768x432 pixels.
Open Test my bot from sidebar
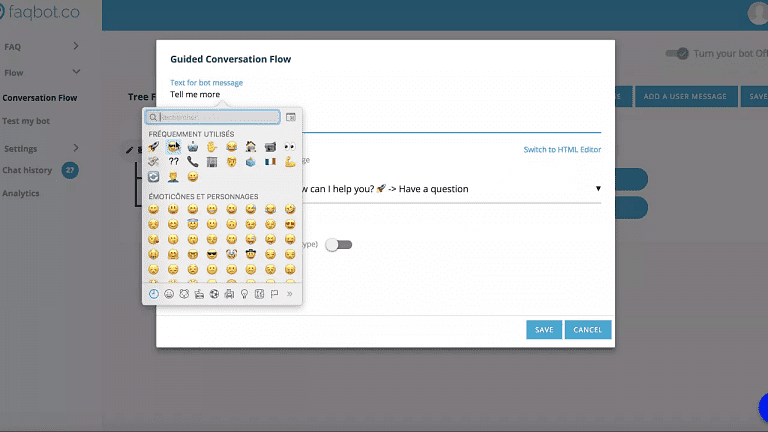coord(26,121)
